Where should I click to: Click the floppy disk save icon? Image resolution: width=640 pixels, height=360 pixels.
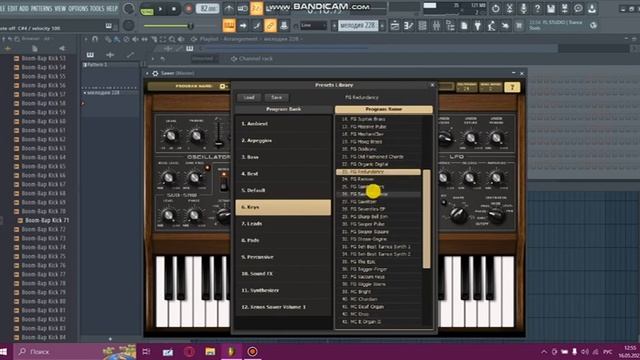pyautogui.click(x=551, y=8)
